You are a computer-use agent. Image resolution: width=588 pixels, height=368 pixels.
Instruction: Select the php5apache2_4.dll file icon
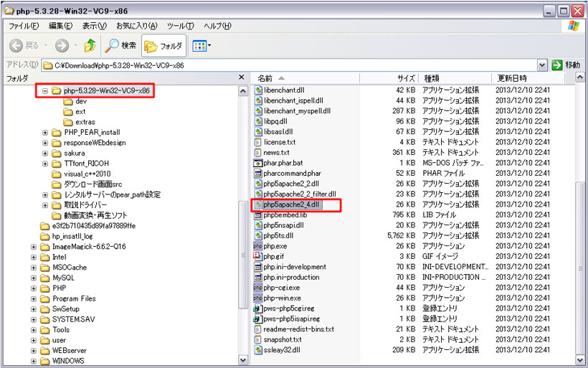(x=258, y=204)
